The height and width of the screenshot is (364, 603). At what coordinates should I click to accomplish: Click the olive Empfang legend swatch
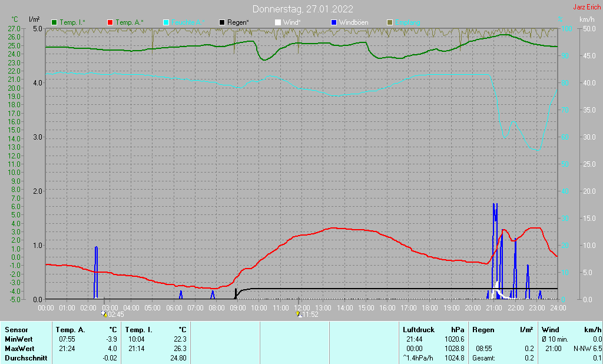click(x=390, y=23)
